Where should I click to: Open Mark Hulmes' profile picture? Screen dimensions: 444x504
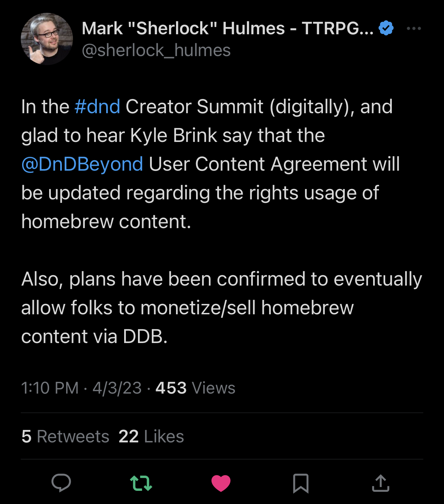point(47,39)
